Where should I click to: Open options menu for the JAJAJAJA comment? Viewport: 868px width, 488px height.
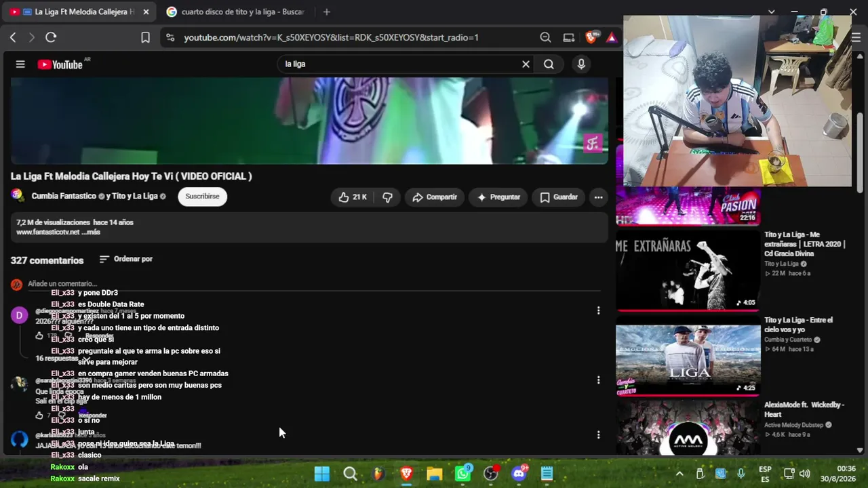(x=598, y=434)
